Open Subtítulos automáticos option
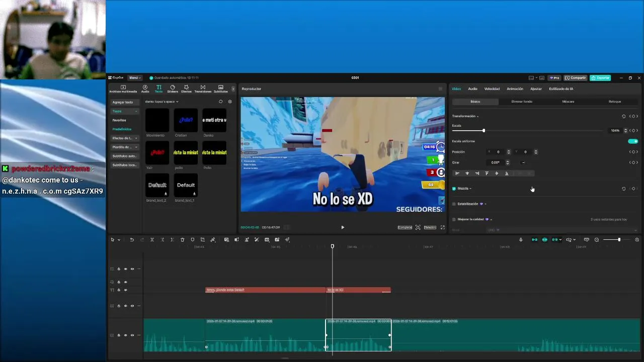644x362 pixels. (125, 156)
